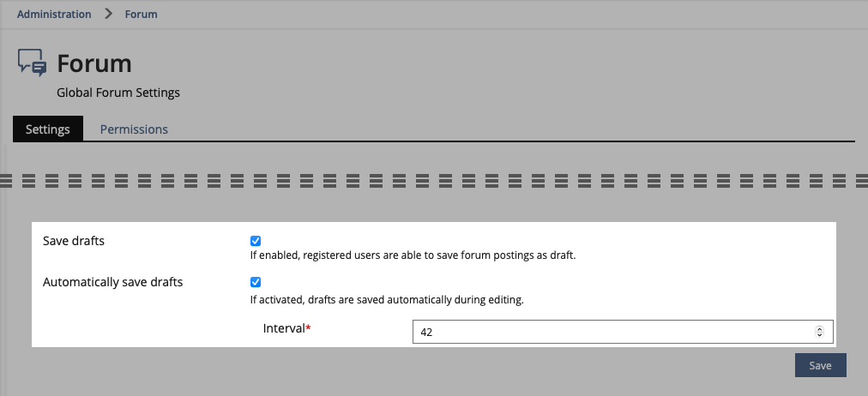Go to Administration in the breadcrumb
This screenshot has width=868, height=396.
(54, 14)
